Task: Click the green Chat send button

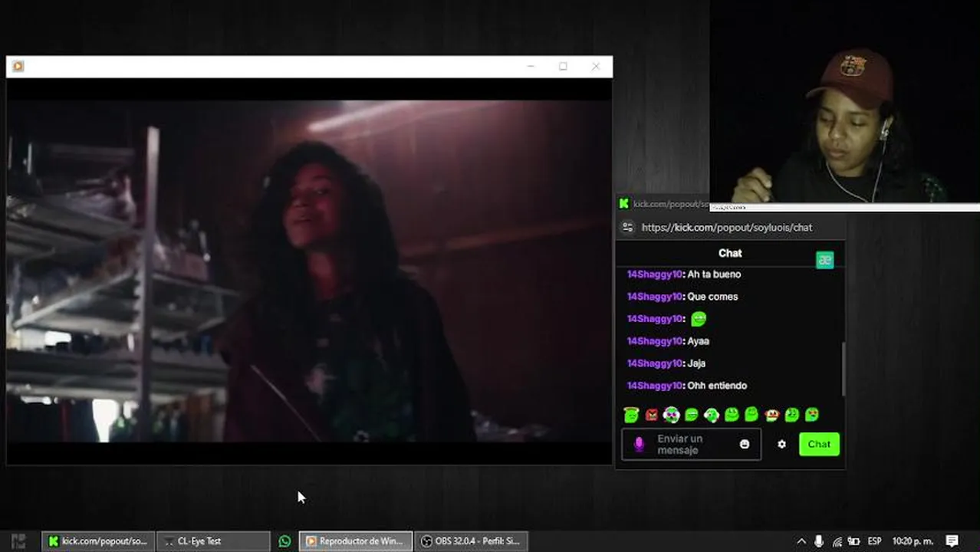Action: click(x=819, y=444)
